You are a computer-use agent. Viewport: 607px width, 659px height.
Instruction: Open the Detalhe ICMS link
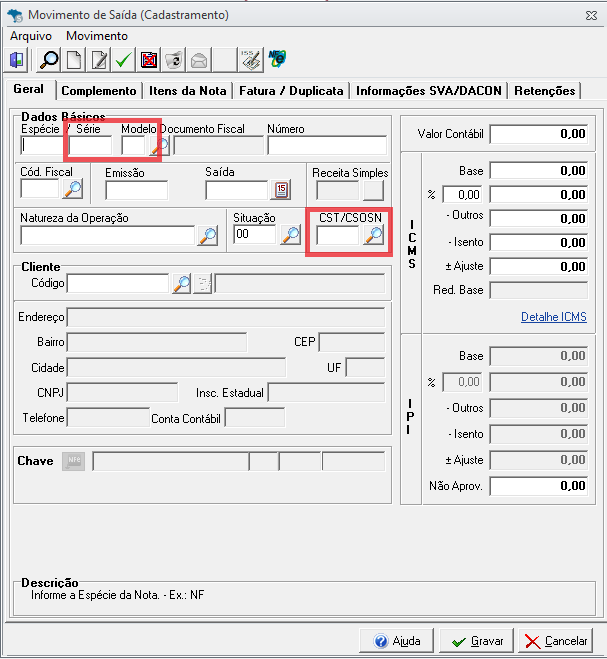(x=554, y=317)
